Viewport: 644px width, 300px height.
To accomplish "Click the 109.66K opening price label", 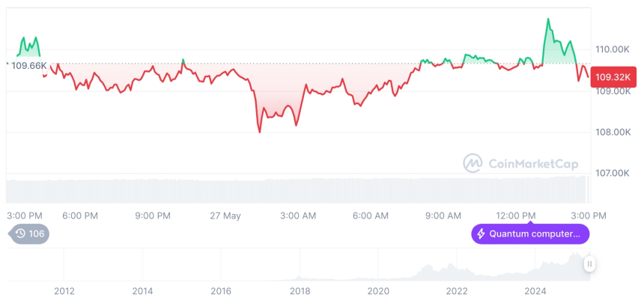I will (28, 66).
